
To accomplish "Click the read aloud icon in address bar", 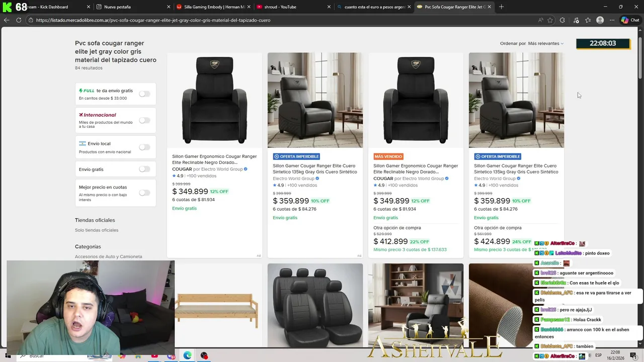I will [x=540, y=20].
